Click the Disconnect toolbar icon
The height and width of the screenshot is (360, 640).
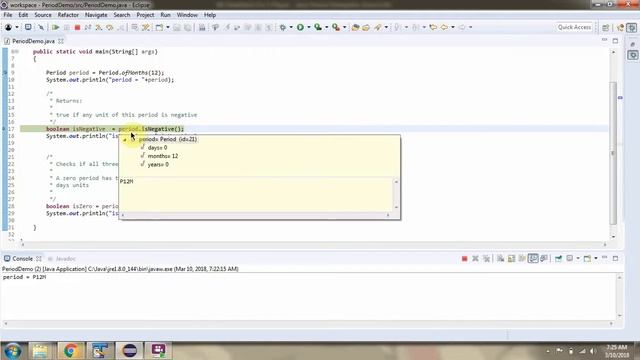click(88, 27)
